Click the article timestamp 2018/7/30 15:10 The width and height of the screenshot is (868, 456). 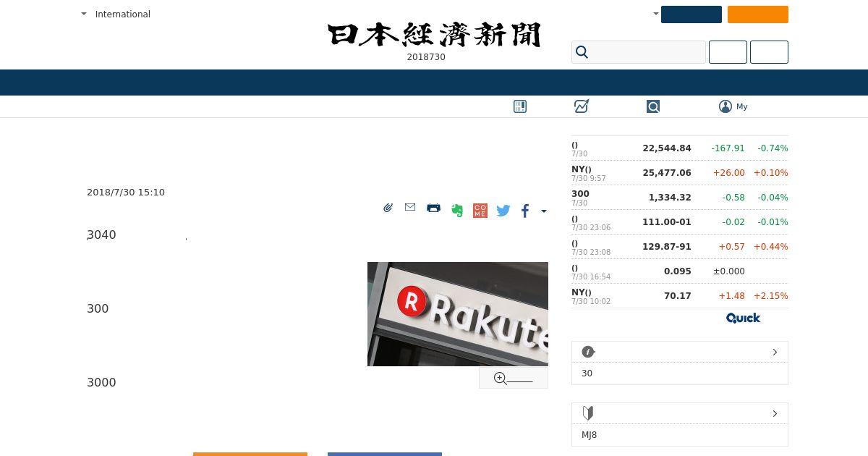click(x=126, y=193)
